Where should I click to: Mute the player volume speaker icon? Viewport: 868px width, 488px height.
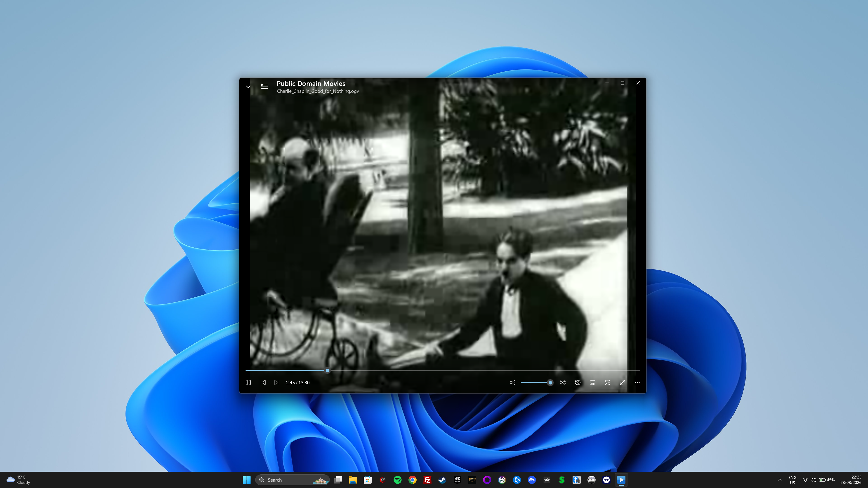[x=512, y=382]
